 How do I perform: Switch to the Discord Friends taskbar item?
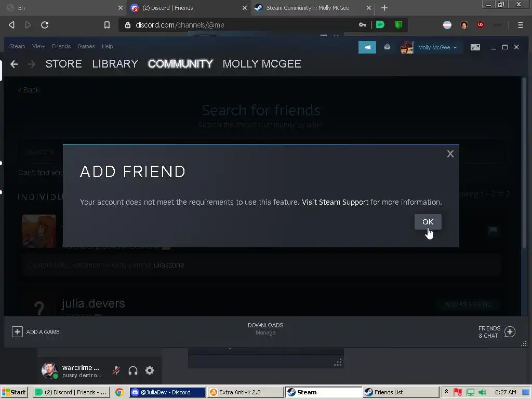tap(71, 392)
